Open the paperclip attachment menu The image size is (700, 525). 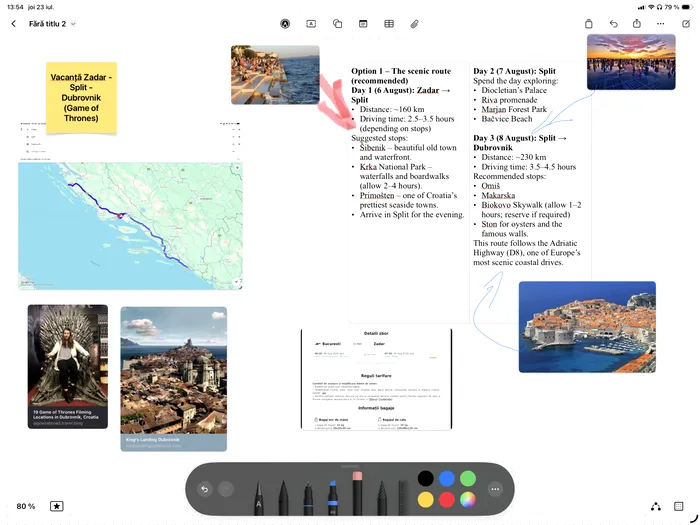pyautogui.click(x=415, y=24)
